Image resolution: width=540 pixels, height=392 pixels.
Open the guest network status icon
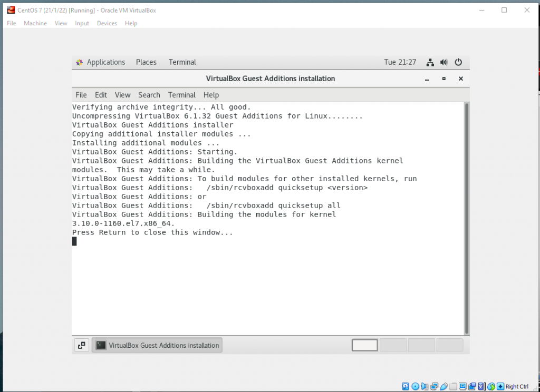tap(430, 62)
